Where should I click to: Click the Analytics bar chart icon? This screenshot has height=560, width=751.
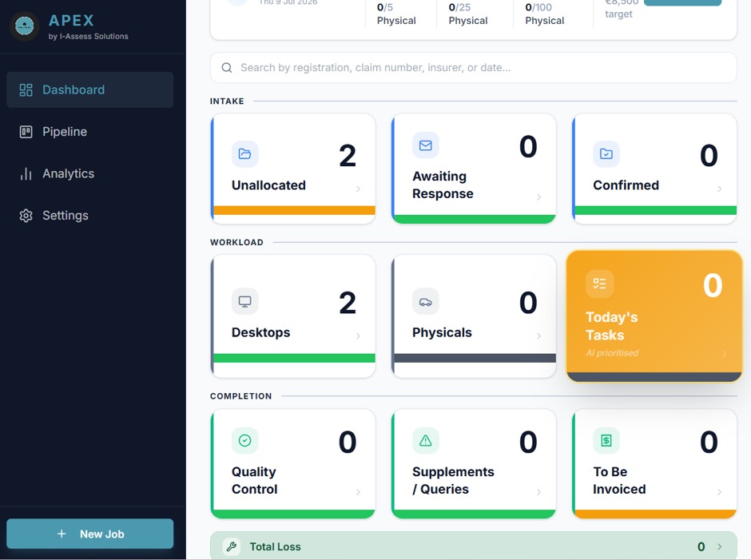(26, 173)
